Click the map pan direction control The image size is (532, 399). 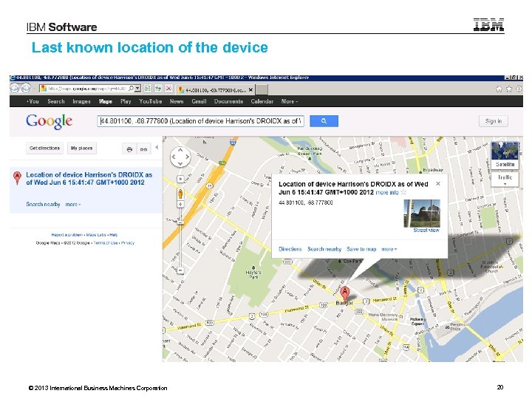180,157
